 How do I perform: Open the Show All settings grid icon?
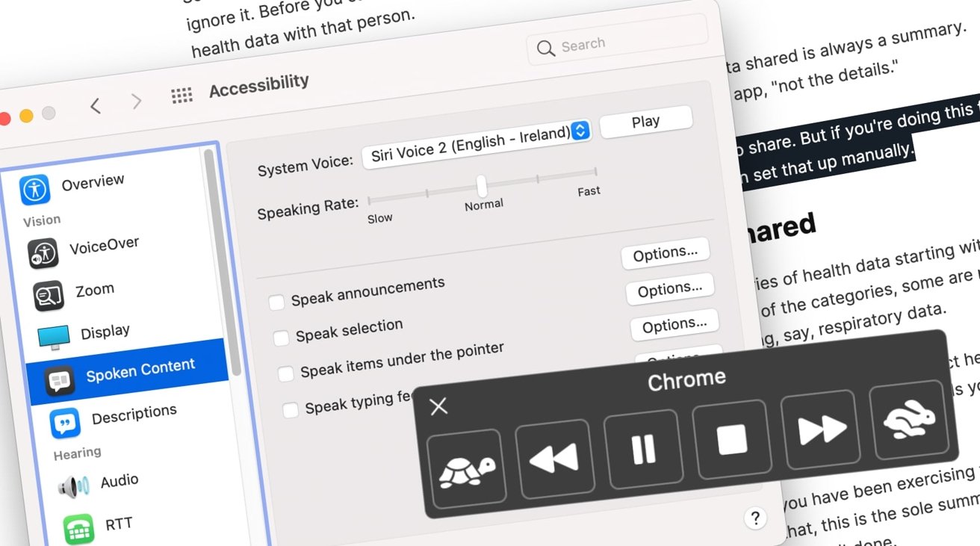182,94
